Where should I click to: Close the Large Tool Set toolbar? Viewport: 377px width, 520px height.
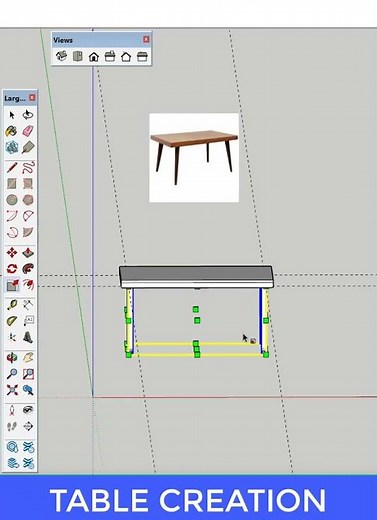click(32, 98)
